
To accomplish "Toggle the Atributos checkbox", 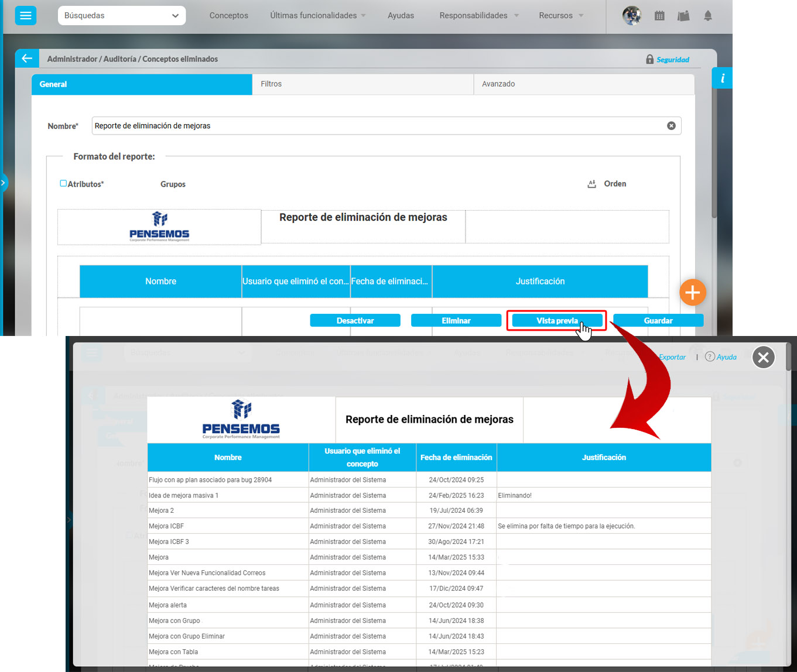I will point(63,183).
